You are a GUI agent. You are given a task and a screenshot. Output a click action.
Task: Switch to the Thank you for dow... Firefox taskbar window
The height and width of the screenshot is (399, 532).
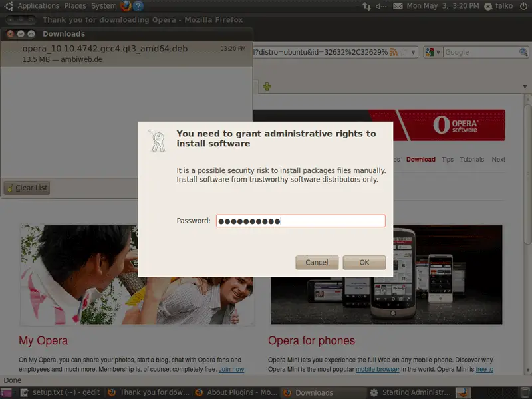pyautogui.click(x=148, y=392)
